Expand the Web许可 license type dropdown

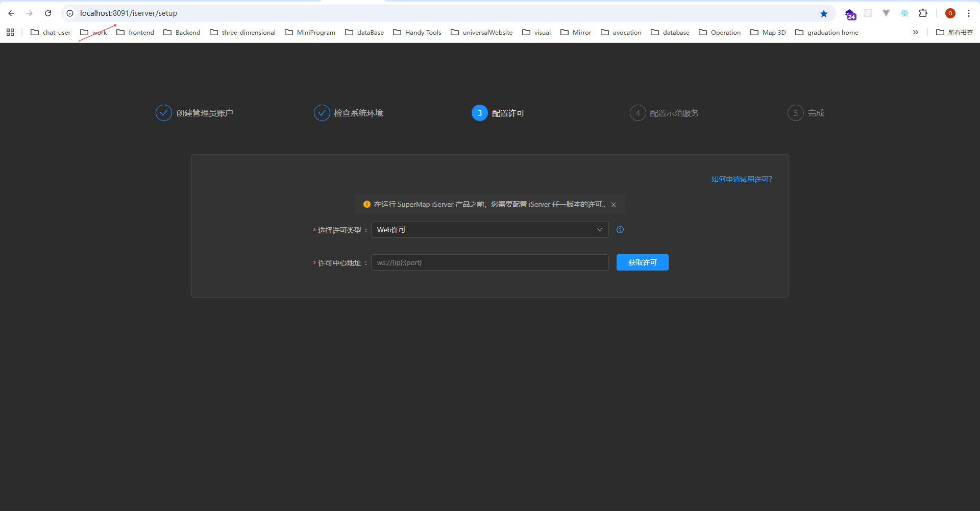point(490,230)
